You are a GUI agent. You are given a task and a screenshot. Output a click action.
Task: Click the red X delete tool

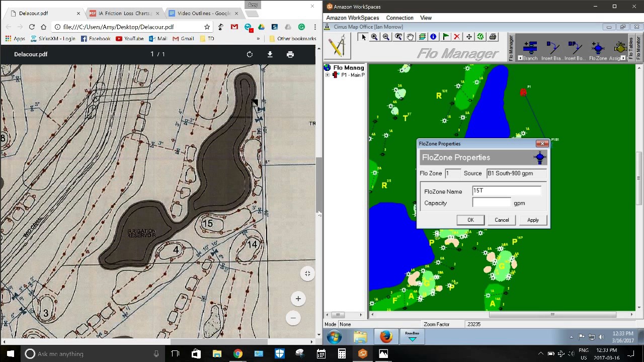coord(457,37)
